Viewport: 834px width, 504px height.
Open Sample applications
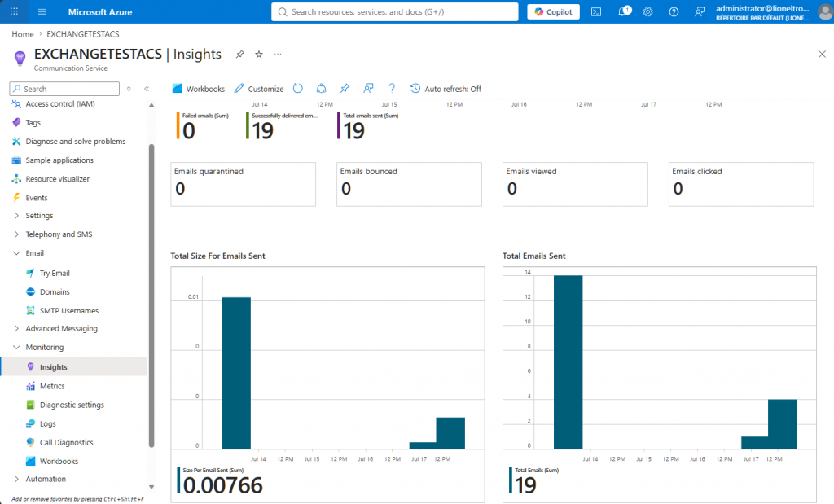pos(59,160)
